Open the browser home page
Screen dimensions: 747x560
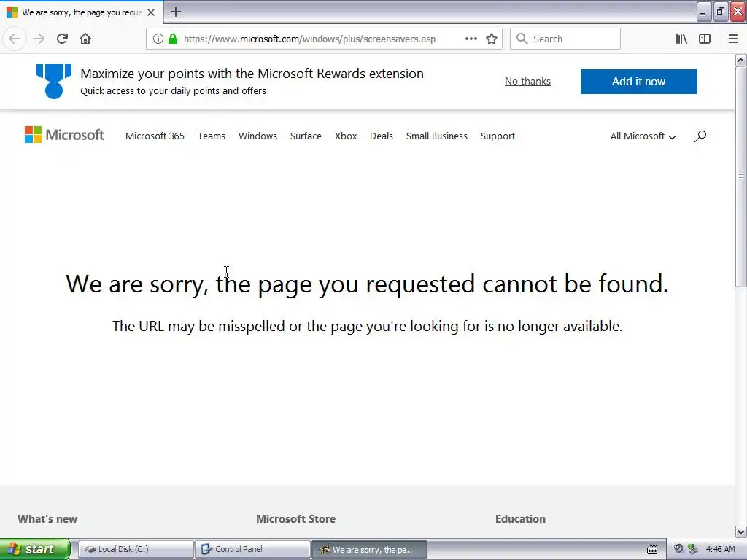(85, 39)
